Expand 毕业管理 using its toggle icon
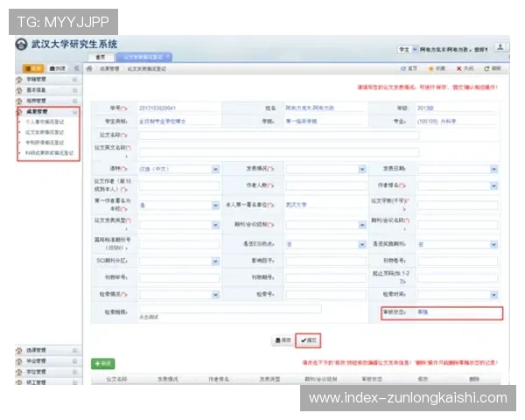Screen dimensions: 525x420 (74, 361)
